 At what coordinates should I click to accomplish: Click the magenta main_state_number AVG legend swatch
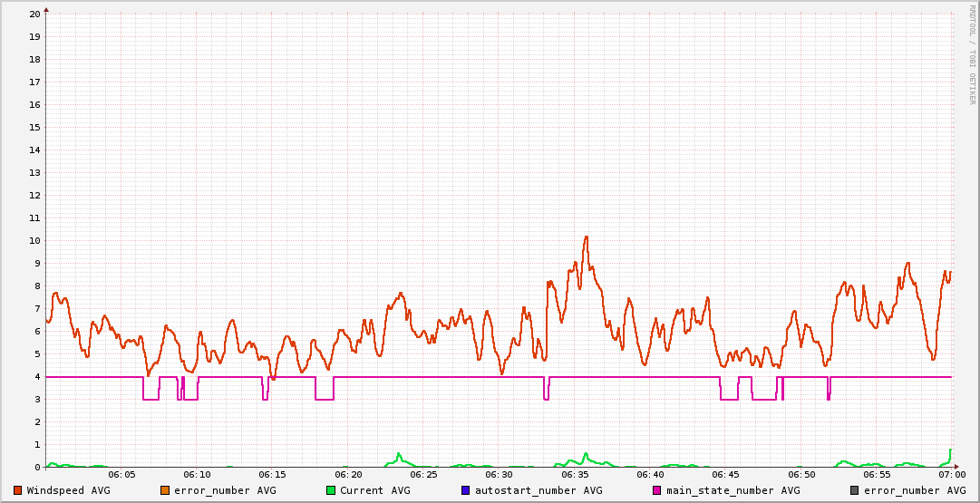pos(657,490)
